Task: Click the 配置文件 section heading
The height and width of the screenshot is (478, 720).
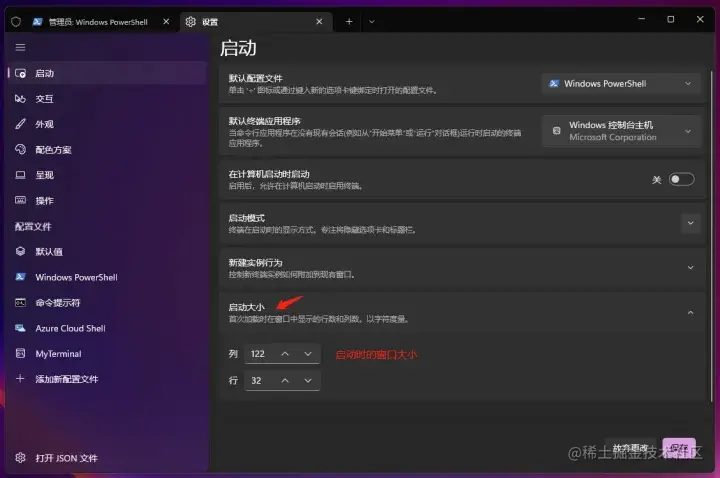Action: (x=33, y=226)
